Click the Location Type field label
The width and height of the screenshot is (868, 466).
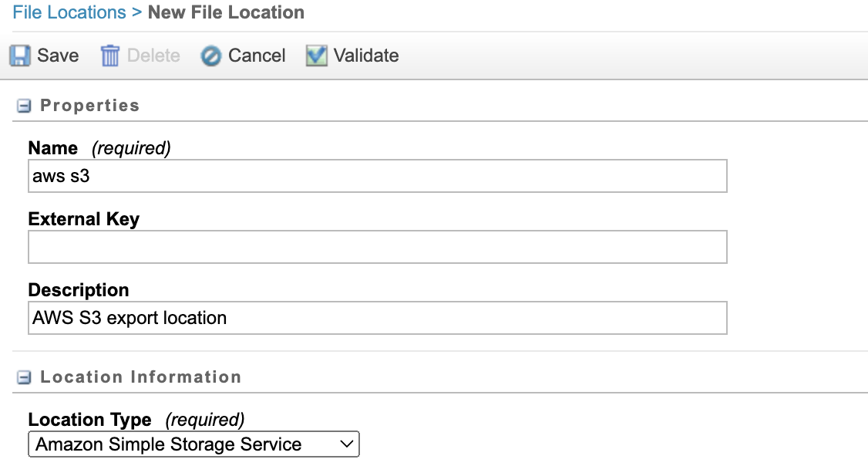point(89,420)
